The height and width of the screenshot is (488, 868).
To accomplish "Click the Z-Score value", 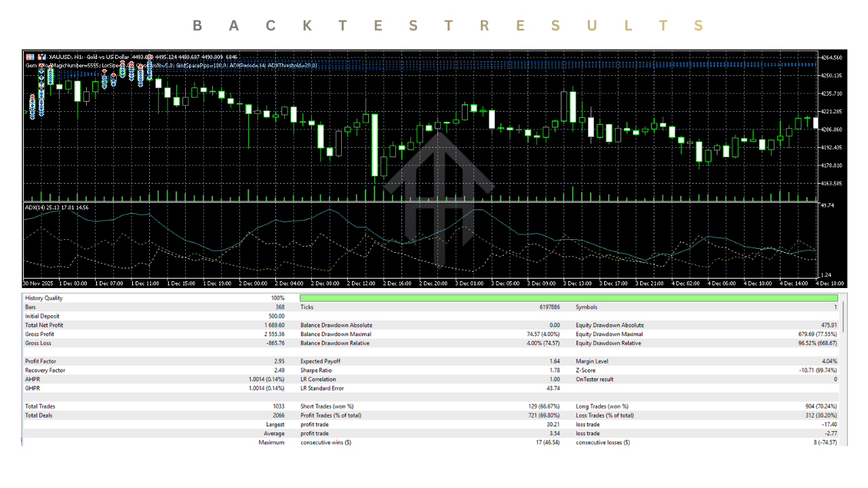I will 818,370.
